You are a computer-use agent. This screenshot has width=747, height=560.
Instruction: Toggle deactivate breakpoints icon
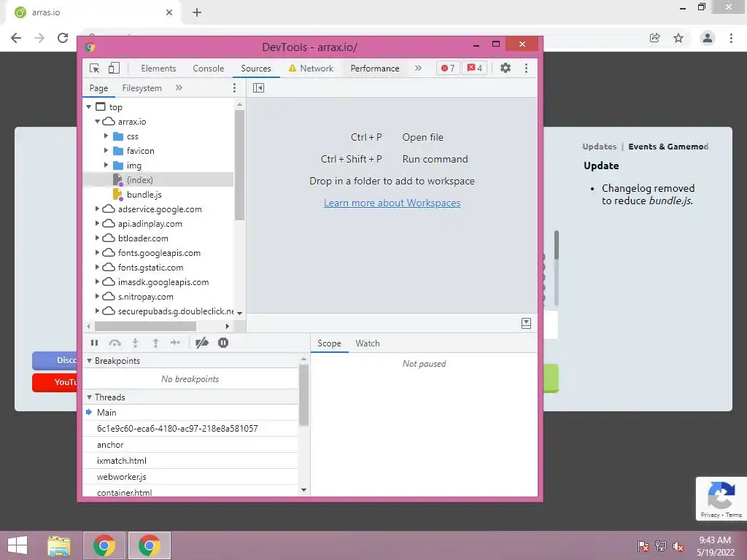tap(202, 343)
